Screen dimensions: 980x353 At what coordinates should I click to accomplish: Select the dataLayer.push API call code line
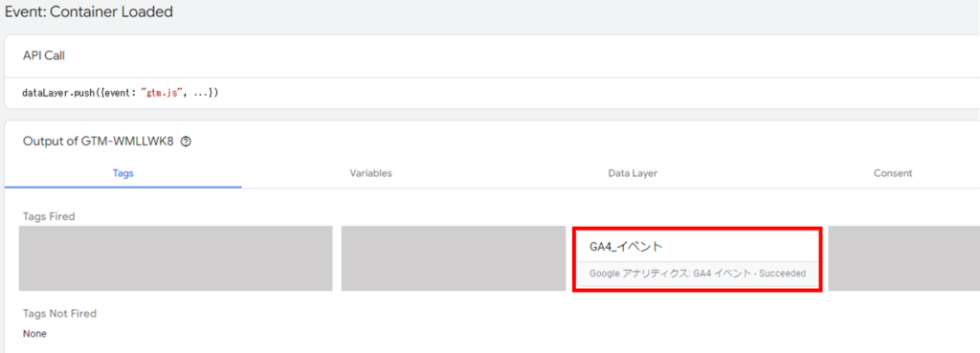click(x=120, y=93)
